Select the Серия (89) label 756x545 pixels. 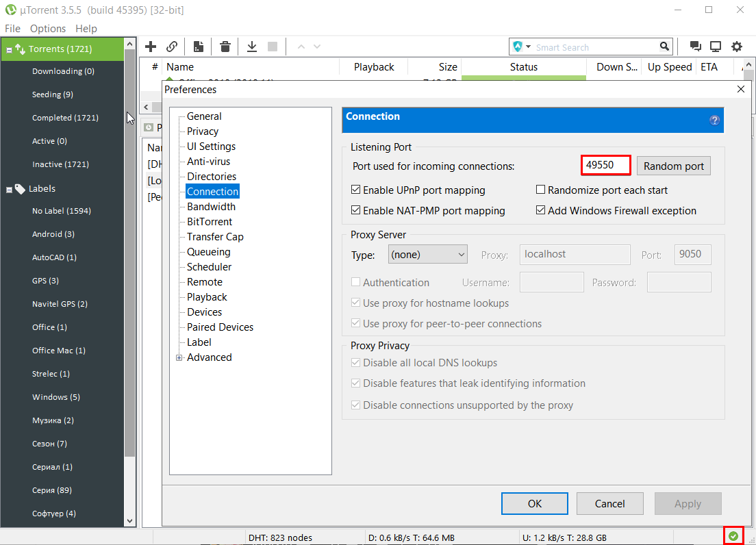[51, 490]
